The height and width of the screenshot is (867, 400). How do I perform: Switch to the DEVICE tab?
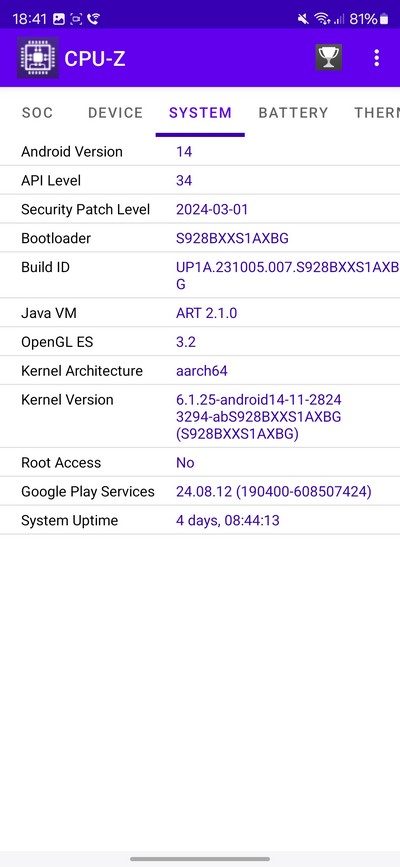click(115, 113)
